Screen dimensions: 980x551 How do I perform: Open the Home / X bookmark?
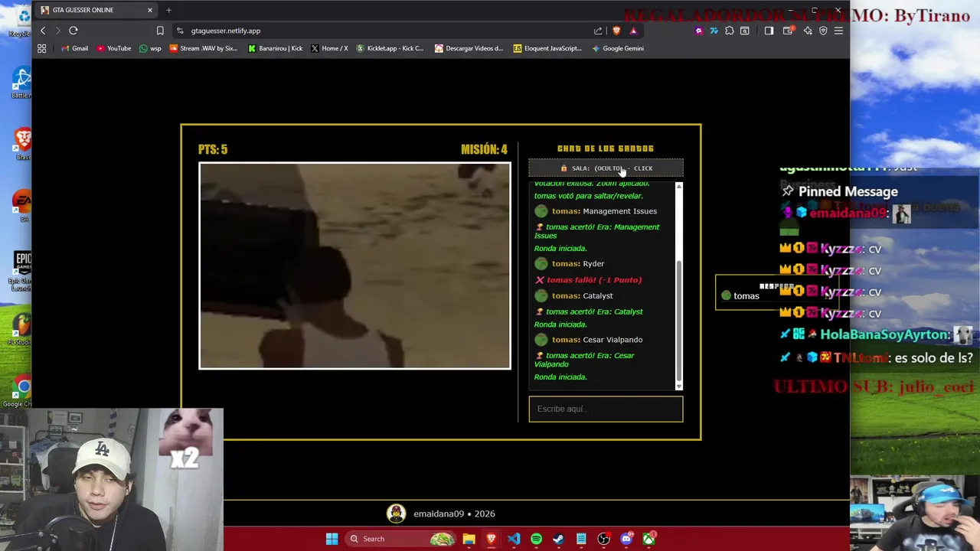click(329, 48)
